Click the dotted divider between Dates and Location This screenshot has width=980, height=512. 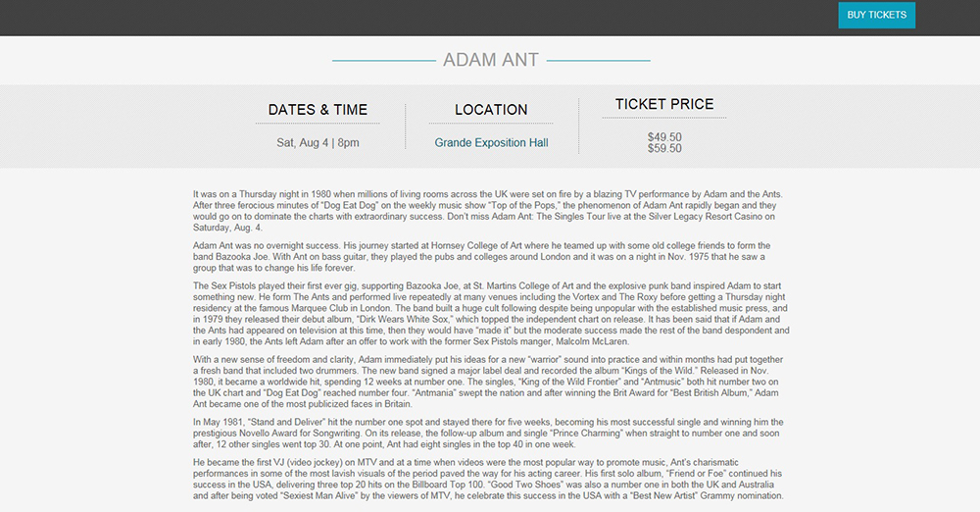(406, 126)
